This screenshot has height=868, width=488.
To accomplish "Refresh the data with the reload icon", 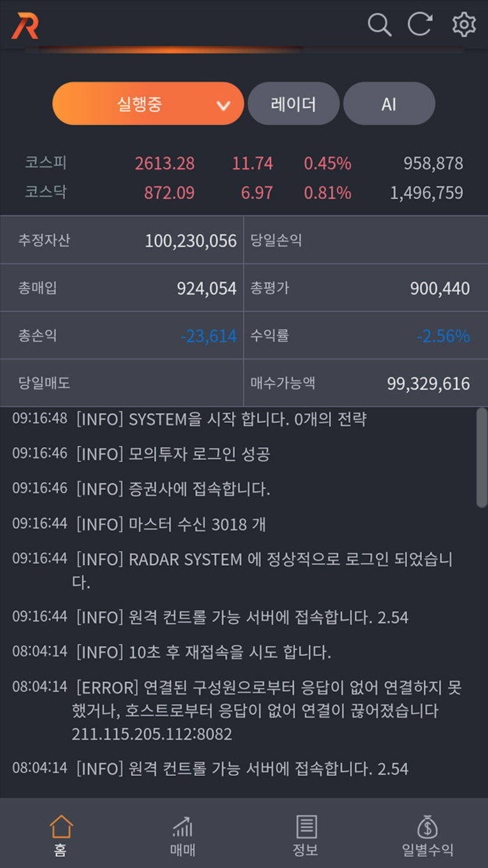I will coord(419,24).
